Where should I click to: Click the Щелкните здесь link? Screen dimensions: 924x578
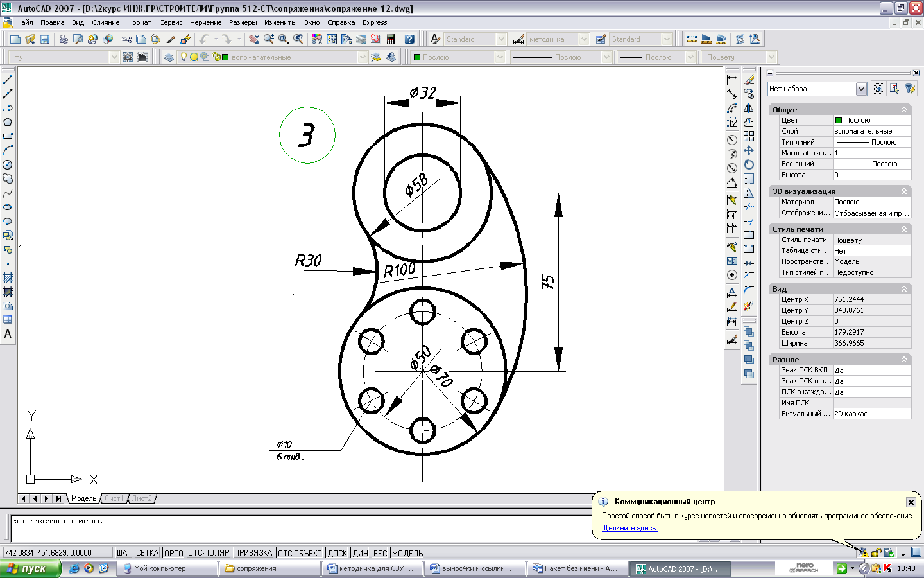(x=629, y=528)
